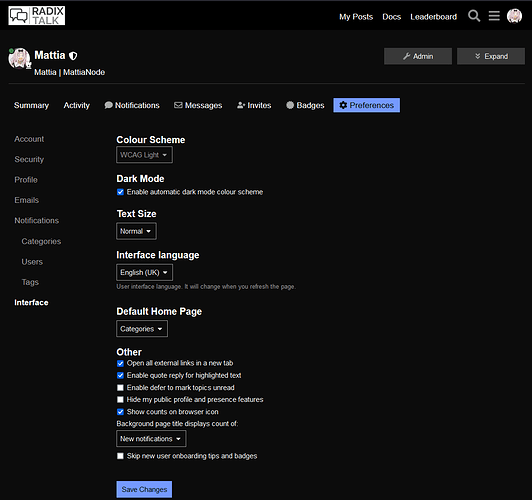Open the search magnifier icon
This screenshot has height=500, width=532.
click(474, 16)
